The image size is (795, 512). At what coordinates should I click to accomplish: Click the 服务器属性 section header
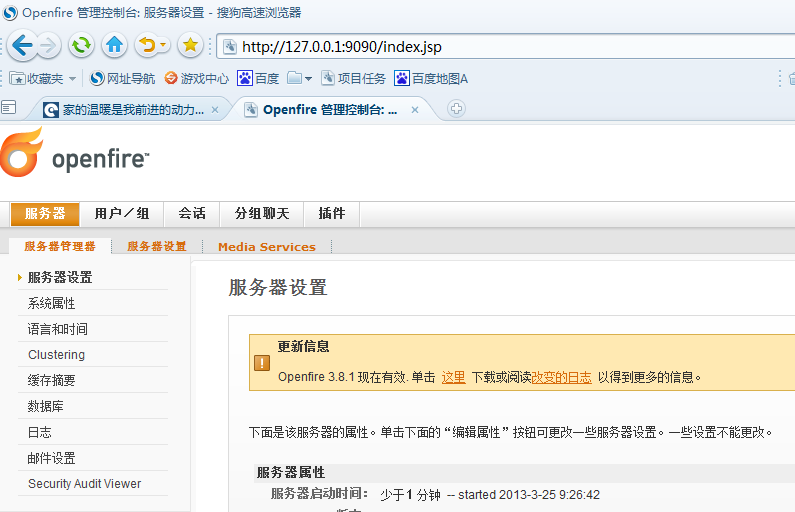(291, 472)
